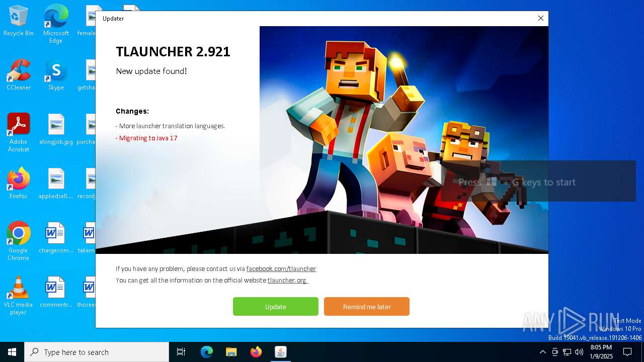Visit the tlauncher.org website link
Viewport: 644px width, 362px height.
pyautogui.click(x=287, y=280)
